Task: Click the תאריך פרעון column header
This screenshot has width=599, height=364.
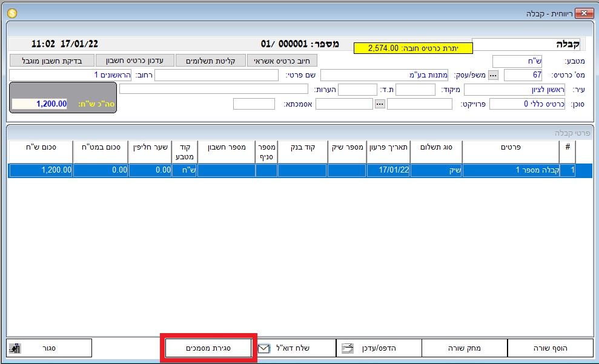Action: pos(388,151)
